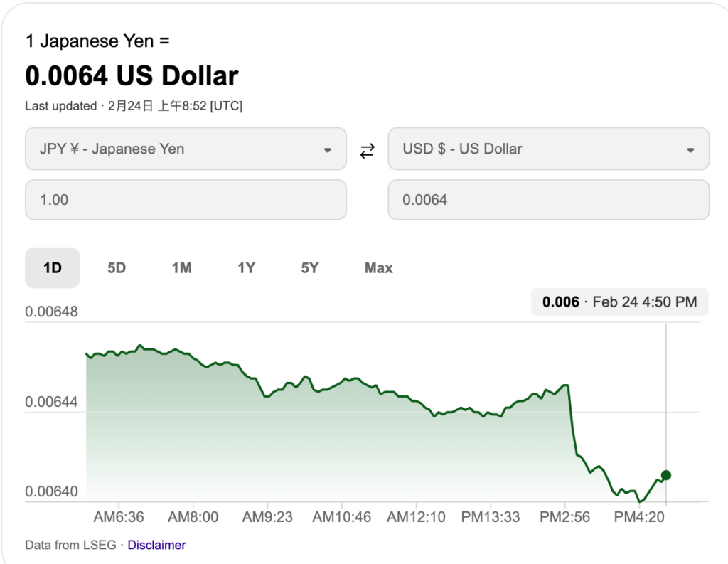This screenshot has height=564, width=728.
Task: Switch to the 5D time range
Action: click(117, 268)
